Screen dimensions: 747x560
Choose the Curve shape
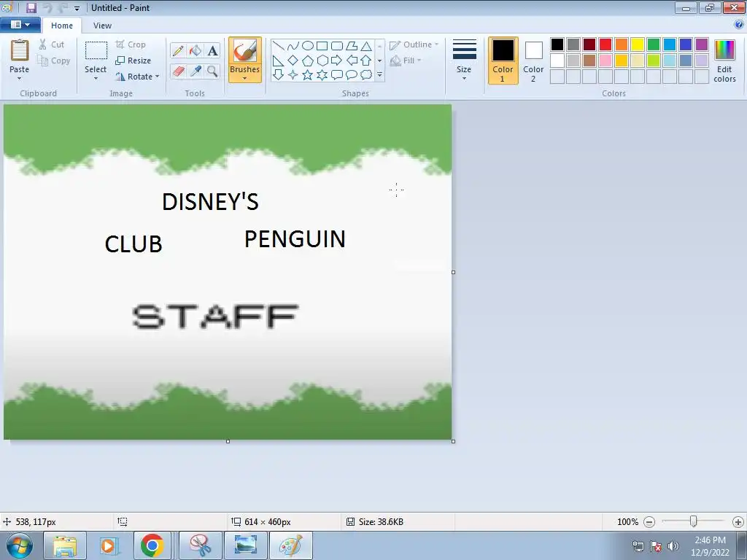tap(293, 46)
